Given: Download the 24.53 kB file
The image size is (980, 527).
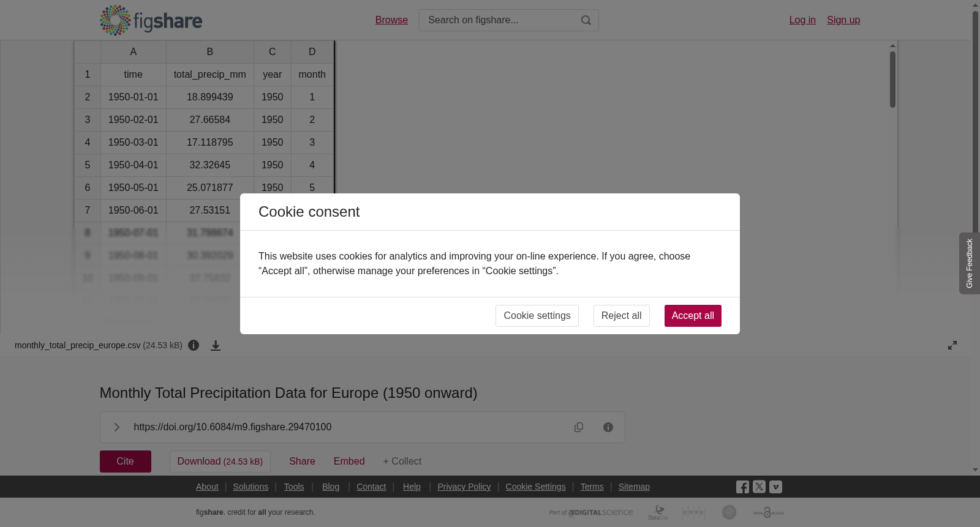Looking at the screenshot, I should click(x=220, y=462).
